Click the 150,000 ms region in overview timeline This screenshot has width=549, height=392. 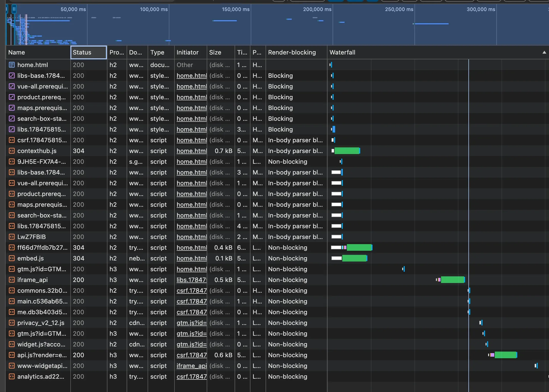click(235, 9)
